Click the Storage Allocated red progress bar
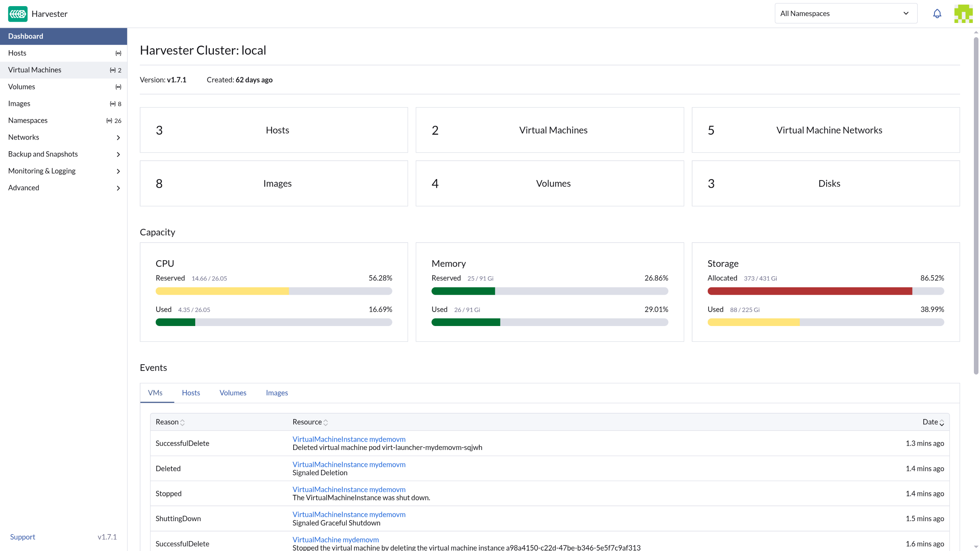This screenshot has width=980, height=551. point(810,291)
